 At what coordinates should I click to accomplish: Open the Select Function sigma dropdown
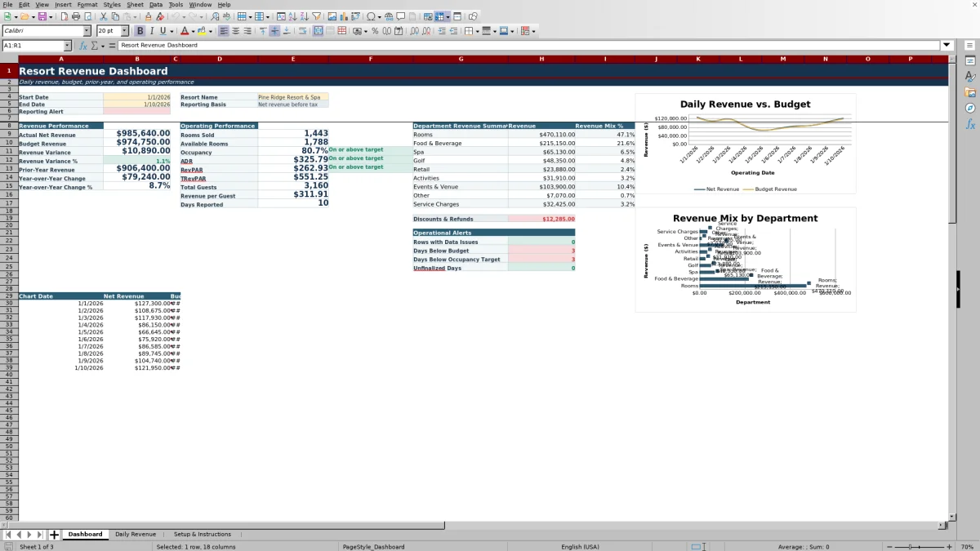click(x=103, y=46)
